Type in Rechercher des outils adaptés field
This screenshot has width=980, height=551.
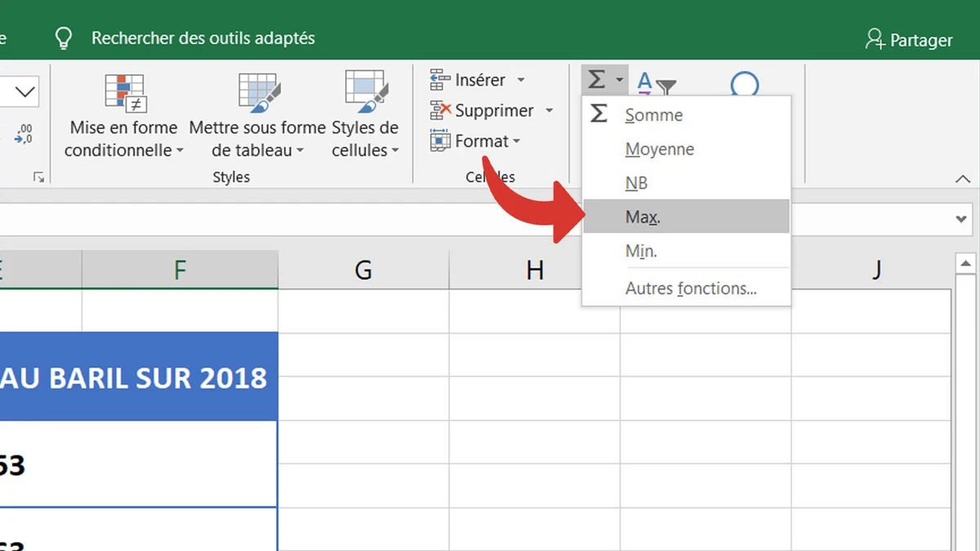click(x=203, y=38)
